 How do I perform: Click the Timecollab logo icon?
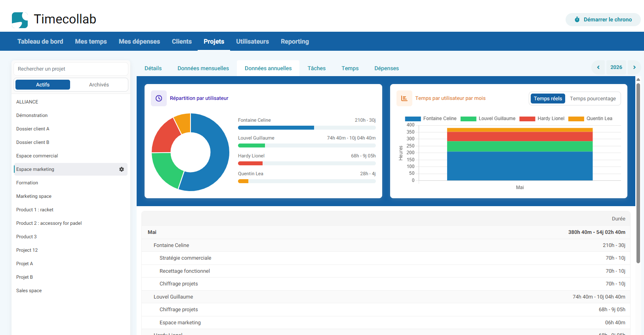[20, 20]
